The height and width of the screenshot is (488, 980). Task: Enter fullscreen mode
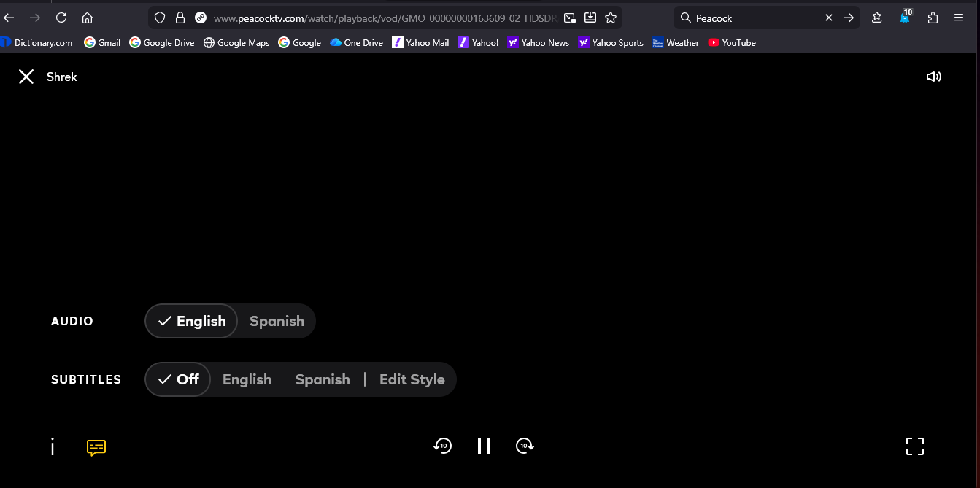pos(915,446)
